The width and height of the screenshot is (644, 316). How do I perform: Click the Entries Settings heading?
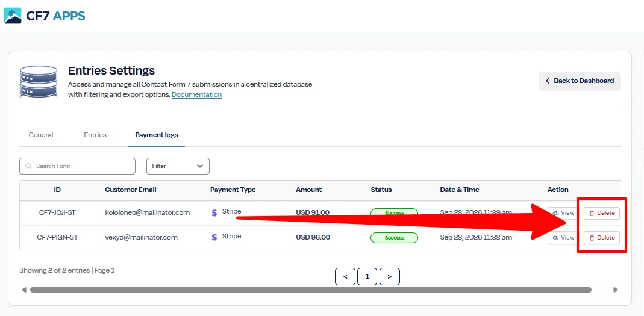(x=111, y=70)
